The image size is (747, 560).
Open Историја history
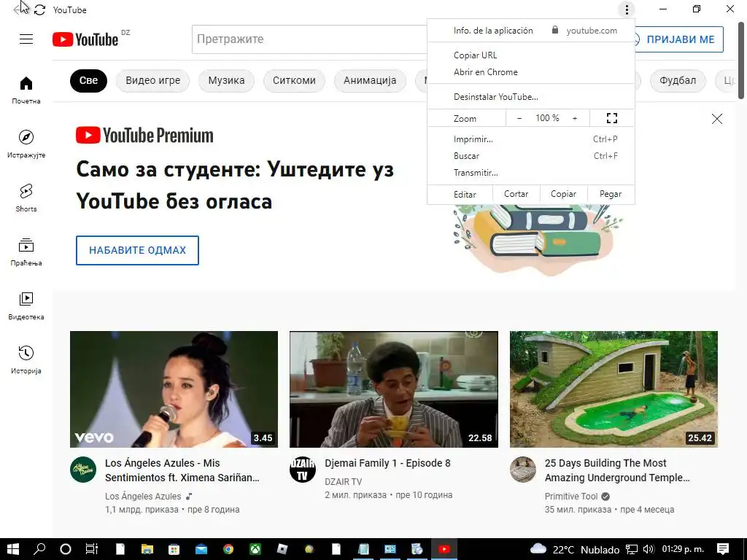pyautogui.click(x=26, y=359)
